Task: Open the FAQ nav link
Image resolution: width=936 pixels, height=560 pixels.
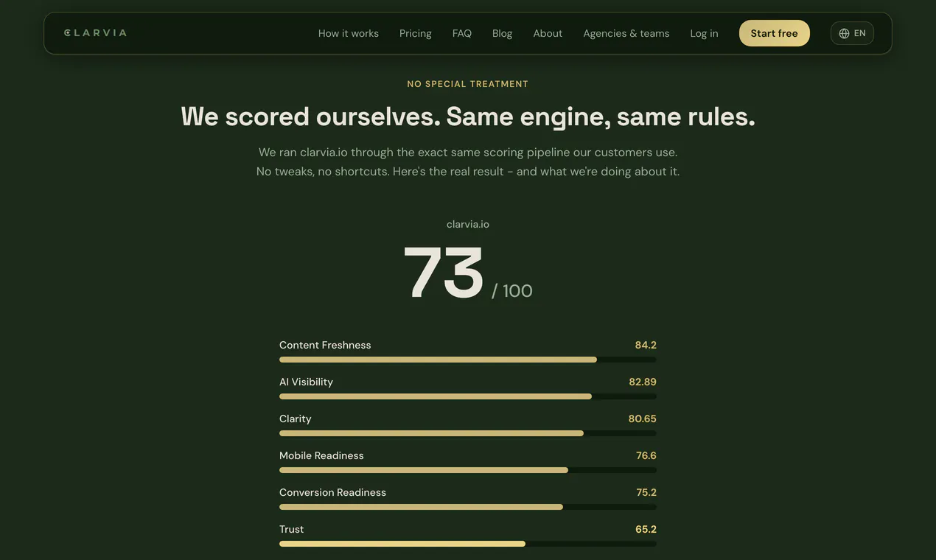Action: [x=462, y=33]
